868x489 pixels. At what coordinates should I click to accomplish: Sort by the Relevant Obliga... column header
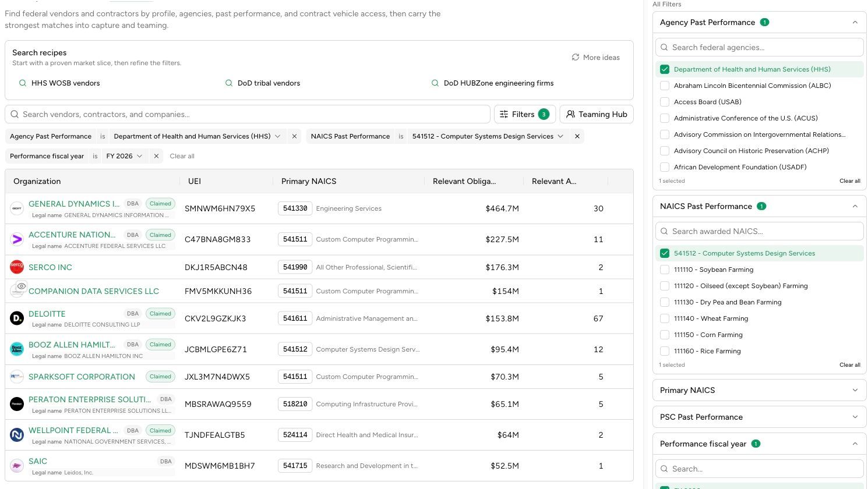click(464, 181)
